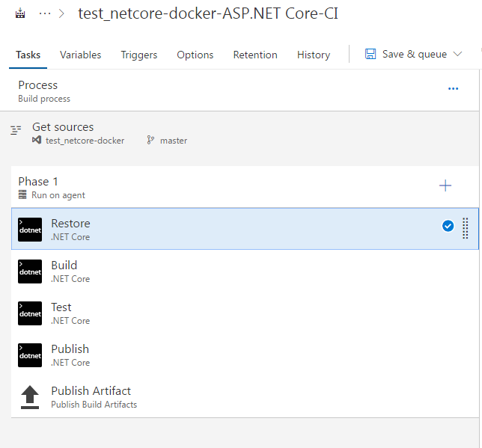Open the breadcrumb ellipsis menu
The width and height of the screenshot is (482, 448).
point(45,13)
